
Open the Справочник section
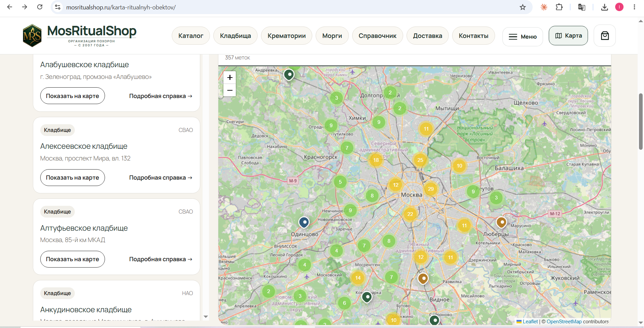pyautogui.click(x=377, y=36)
